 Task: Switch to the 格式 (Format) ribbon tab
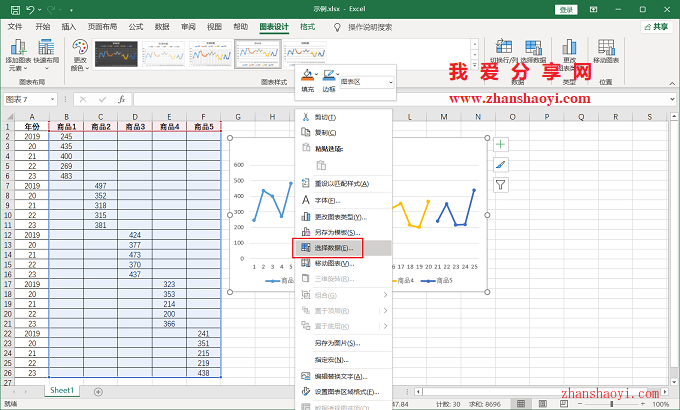pyautogui.click(x=307, y=27)
